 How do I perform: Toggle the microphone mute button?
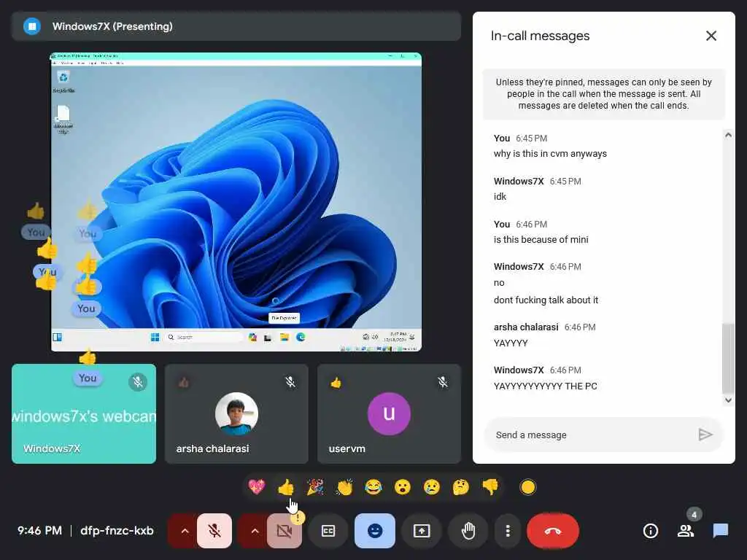point(214,531)
